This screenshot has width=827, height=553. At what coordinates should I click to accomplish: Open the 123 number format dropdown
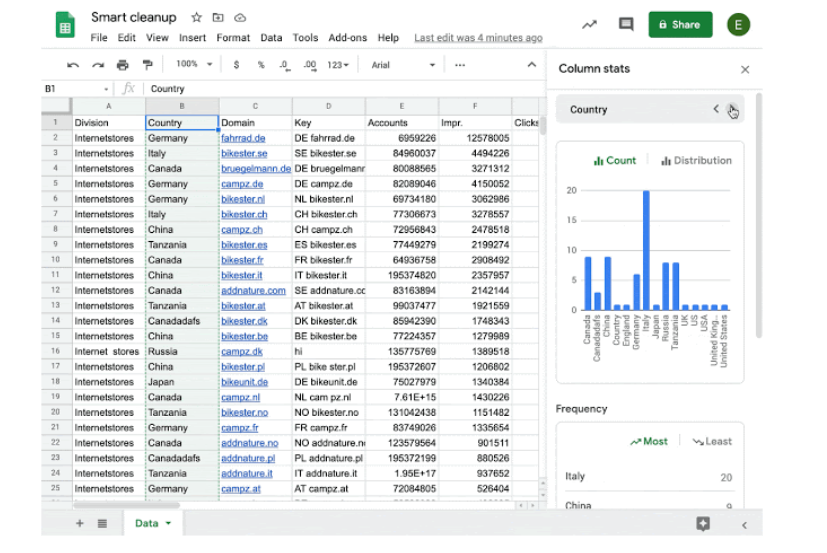(338, 65)
